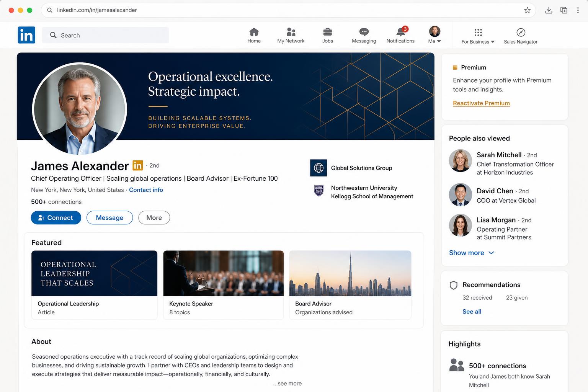Click the browser address bar
Image resolution: width=588 pixels, height=392 pixels.
[288, 10]
